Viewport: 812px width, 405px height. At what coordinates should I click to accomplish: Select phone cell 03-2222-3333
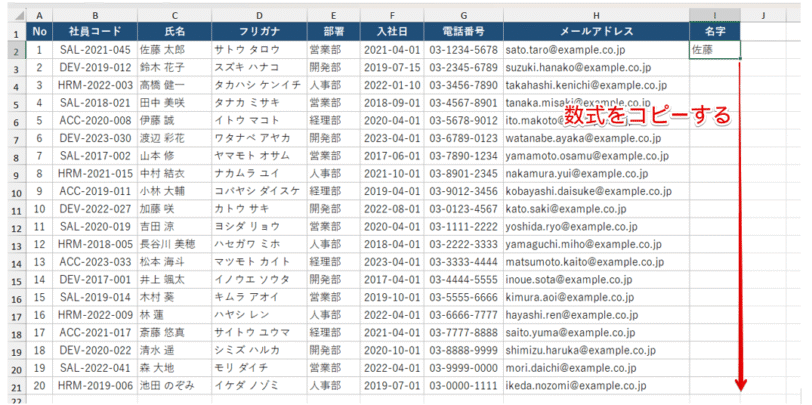tap(463, 244)
